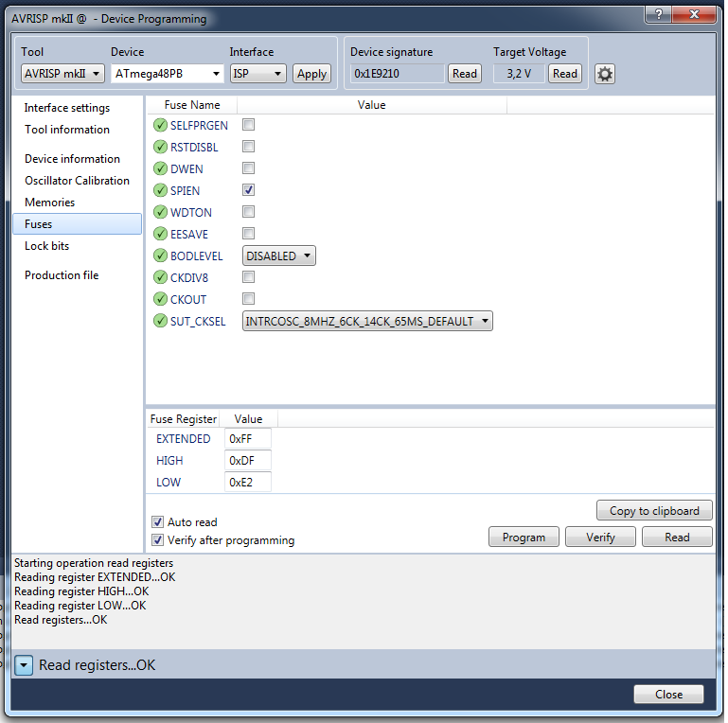Click the Fuse Register column header
Image resolution: width=728 pixels, height=723 pixels.
[184, 419]
